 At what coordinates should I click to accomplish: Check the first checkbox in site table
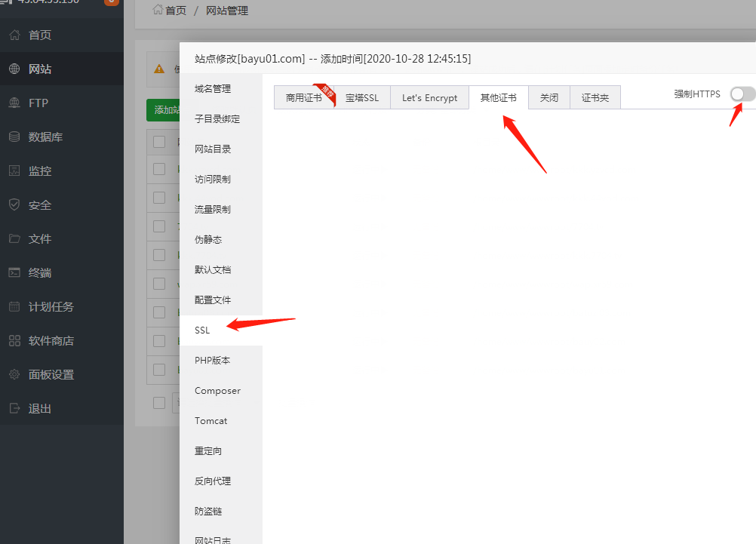[159, 142]
